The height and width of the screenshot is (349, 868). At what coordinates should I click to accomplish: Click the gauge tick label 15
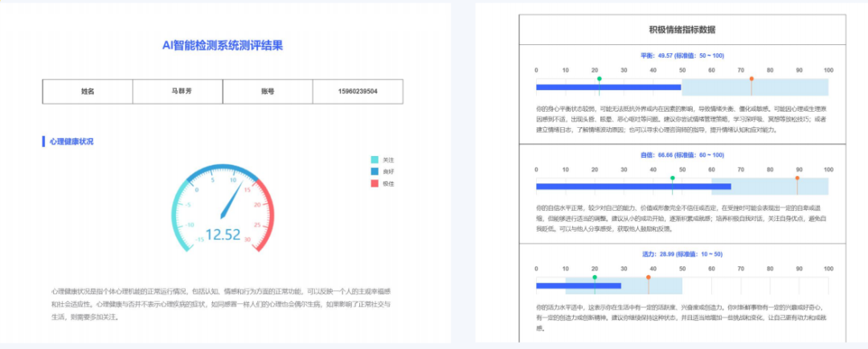tap(248, 190)
